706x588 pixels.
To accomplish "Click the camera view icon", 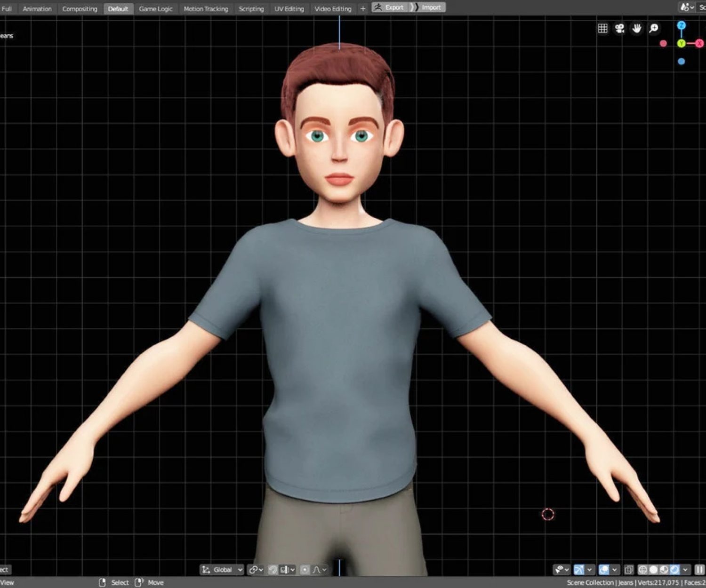I will [x=619, y=29].
